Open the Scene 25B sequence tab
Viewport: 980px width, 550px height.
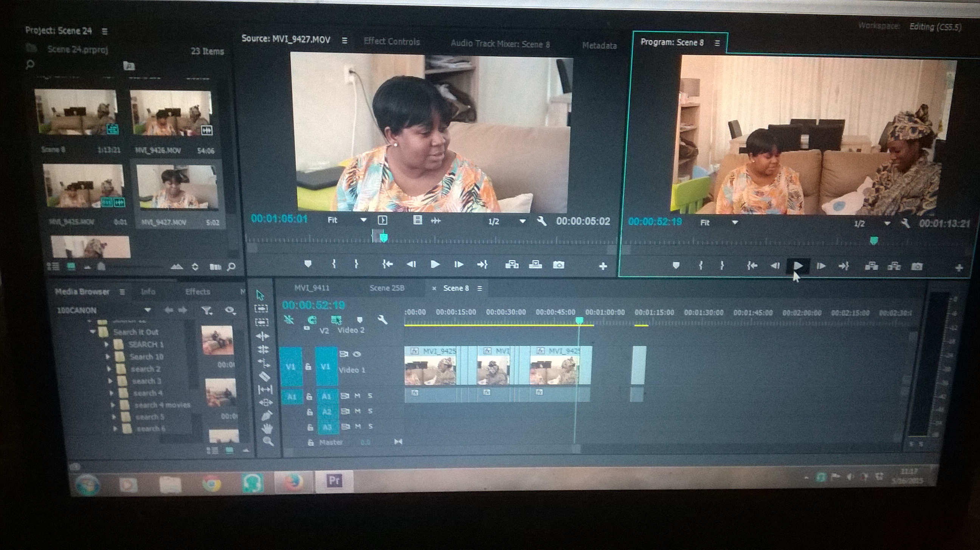coord(386,288)
